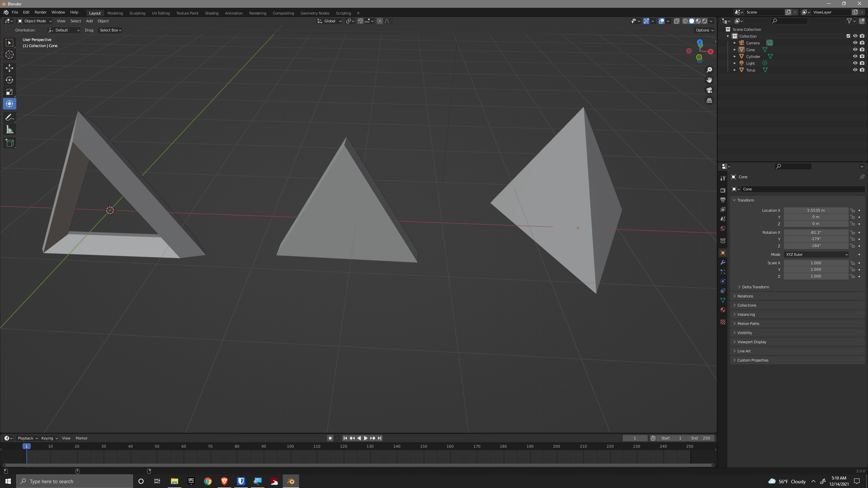Activate the Measure tool
Viewport: 868px width, 488px height.
click(x=9, y=129)
